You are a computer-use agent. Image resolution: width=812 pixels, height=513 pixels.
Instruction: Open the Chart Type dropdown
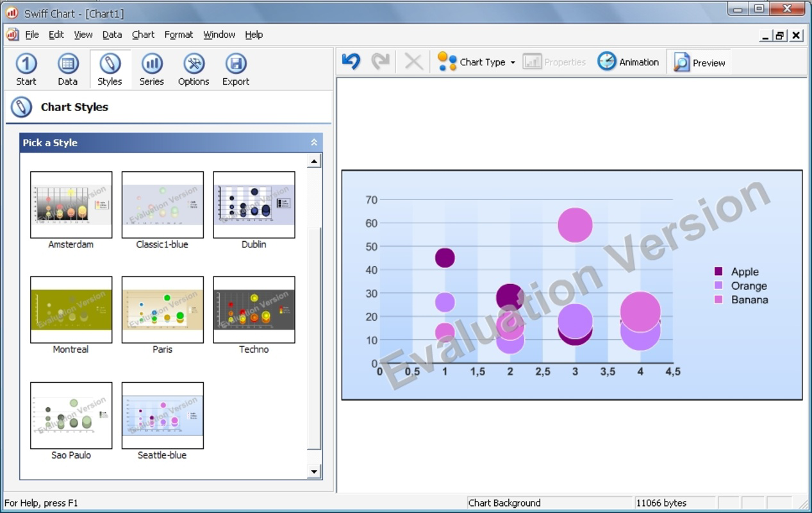coord(476,62)
